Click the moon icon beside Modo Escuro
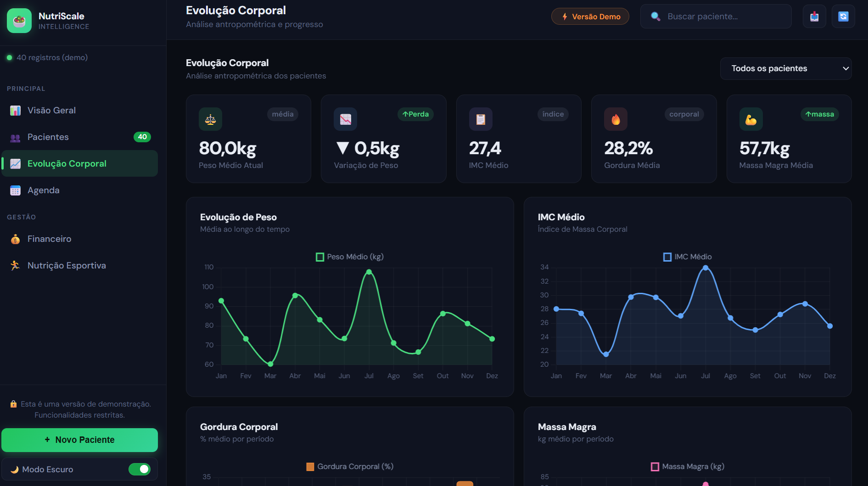Screen dimensions: 868x486 (x=15, y=469)
